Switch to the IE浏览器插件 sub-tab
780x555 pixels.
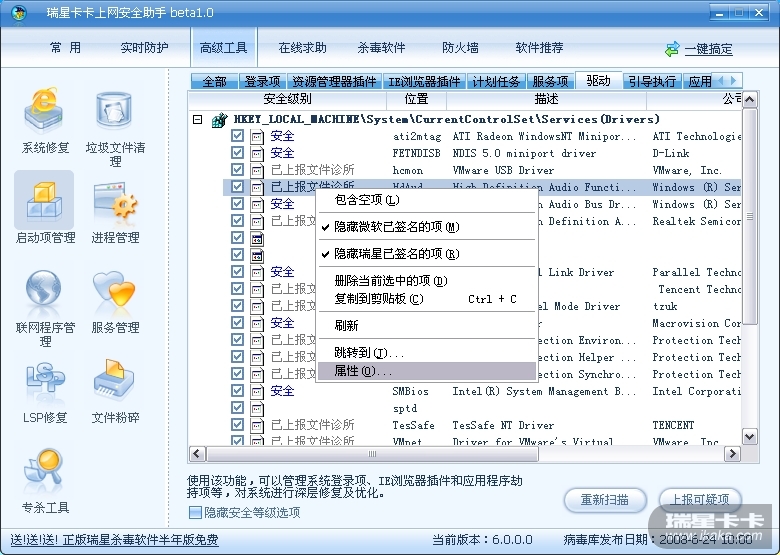click(x=424, y=82)
